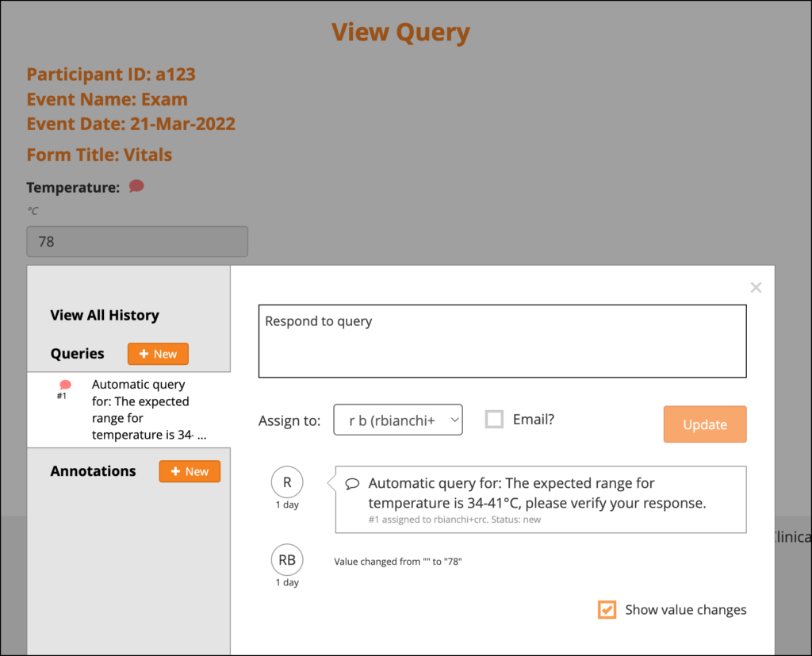Click the chevron on the assignee selector

tap(454, 420)
